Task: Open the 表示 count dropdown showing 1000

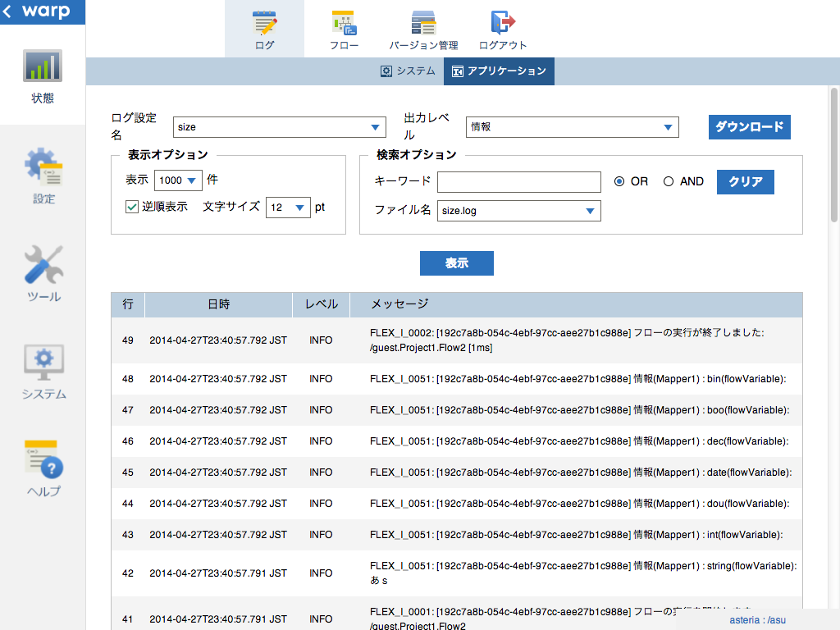Action: tap(178, 180)
